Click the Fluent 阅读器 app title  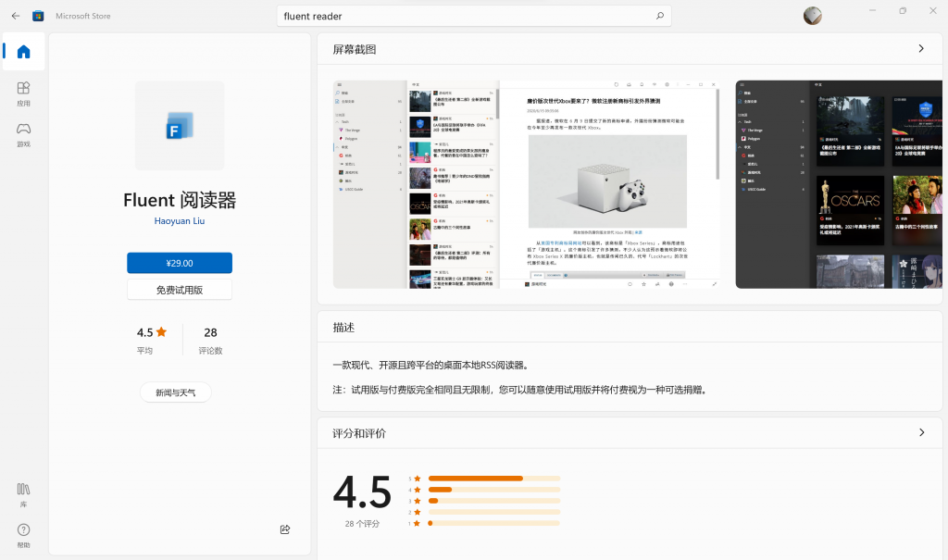click(x=180, y=200)
